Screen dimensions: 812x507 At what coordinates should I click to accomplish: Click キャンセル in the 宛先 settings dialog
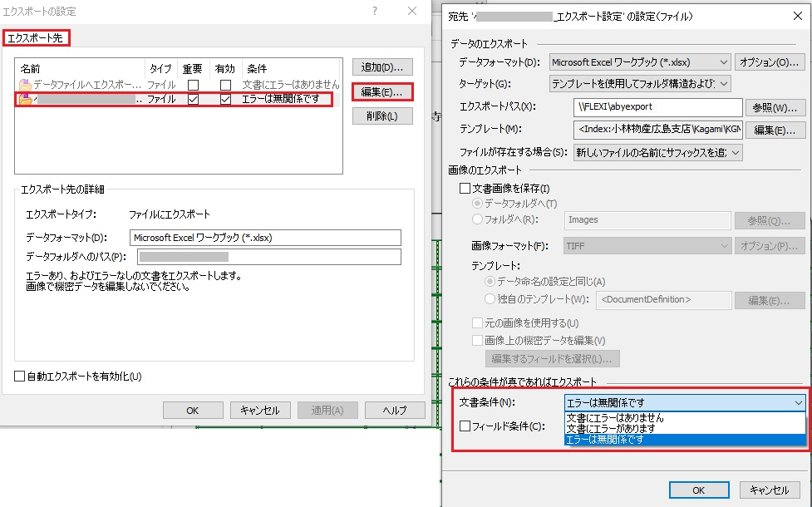click(770, 490)
